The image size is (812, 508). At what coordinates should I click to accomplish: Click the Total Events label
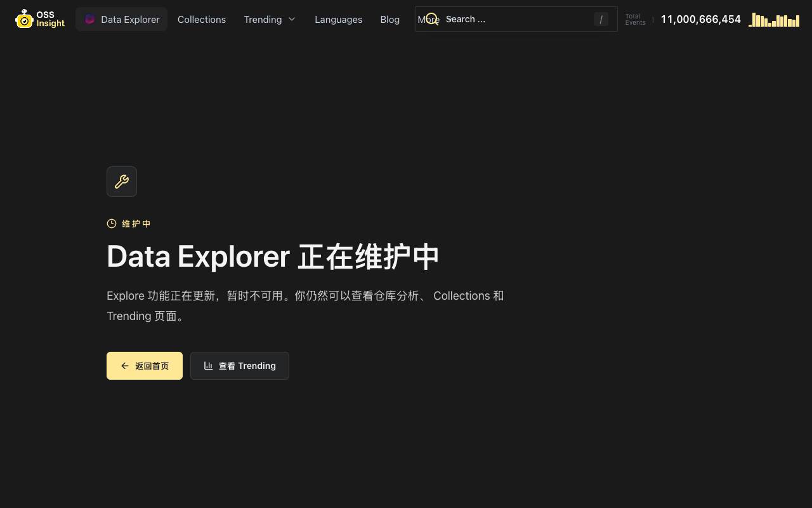click(636, 19)
